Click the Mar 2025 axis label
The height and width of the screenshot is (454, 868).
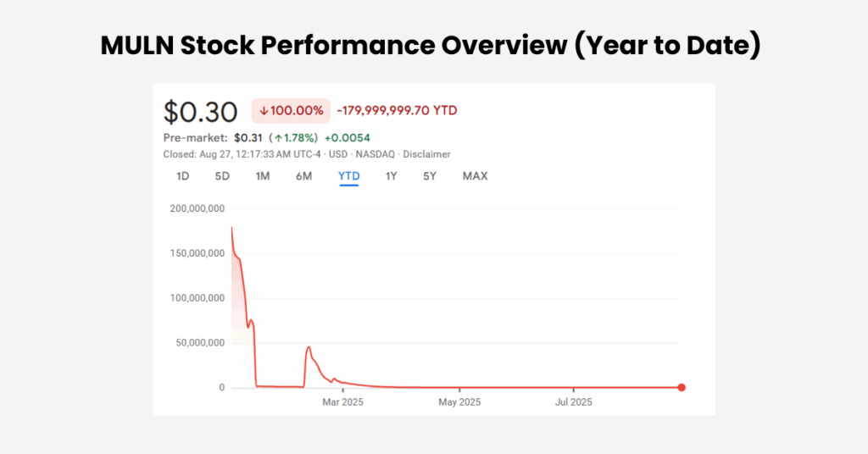(342, 402)
